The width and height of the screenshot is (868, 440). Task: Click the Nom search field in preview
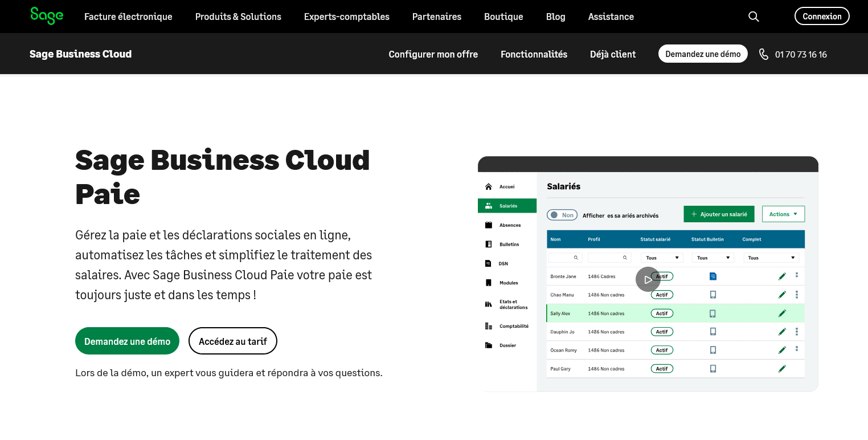pos(565,258)
